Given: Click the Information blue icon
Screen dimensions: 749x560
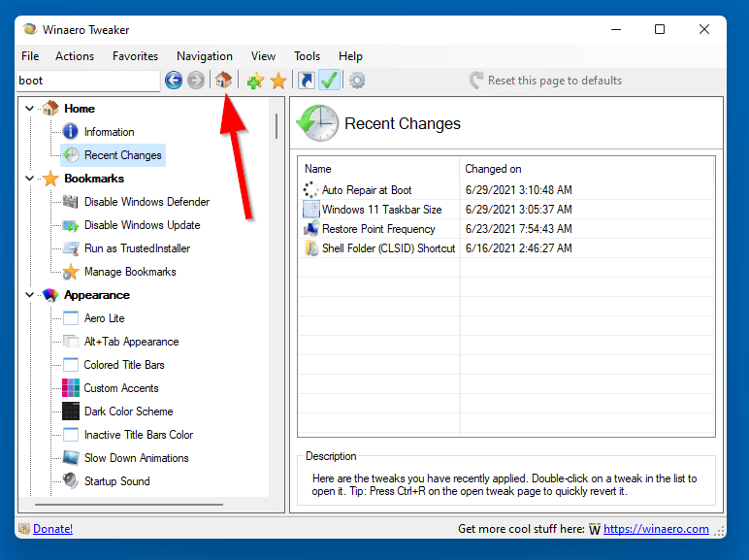Looking at the screenshot, I should coord(71,131).
